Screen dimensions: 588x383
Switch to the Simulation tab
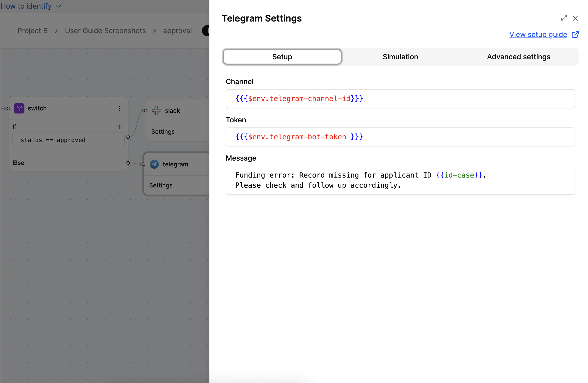coord(400,57)
